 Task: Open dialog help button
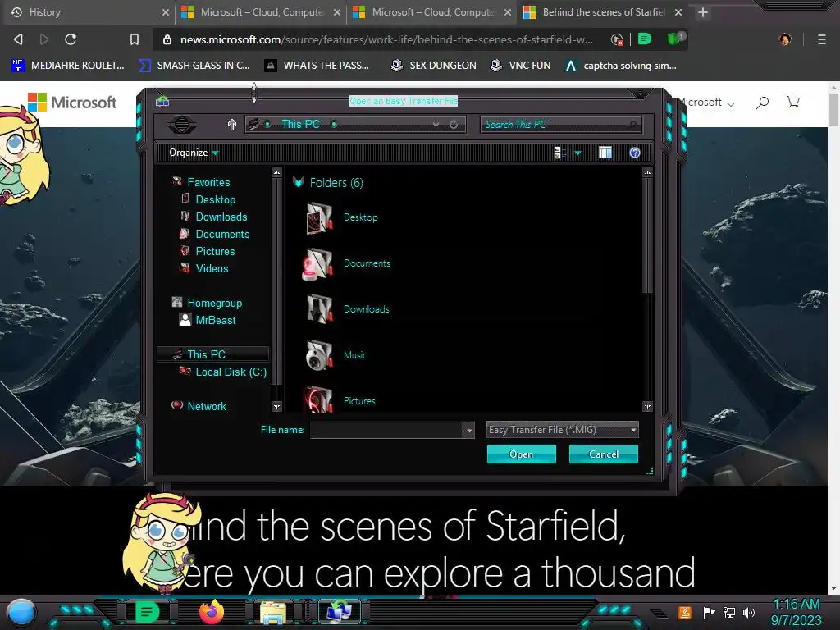(x=635, y=153)
